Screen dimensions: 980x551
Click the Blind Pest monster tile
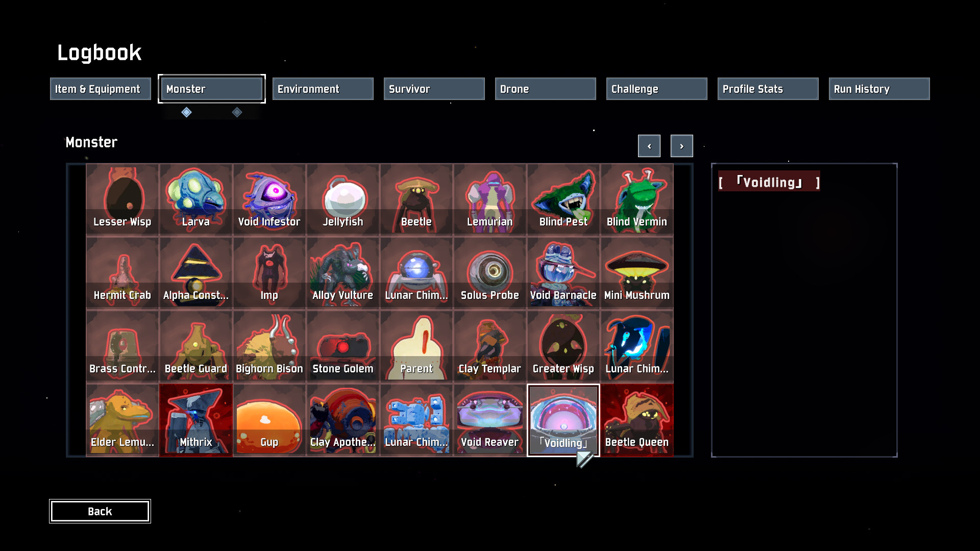[563, 199]
